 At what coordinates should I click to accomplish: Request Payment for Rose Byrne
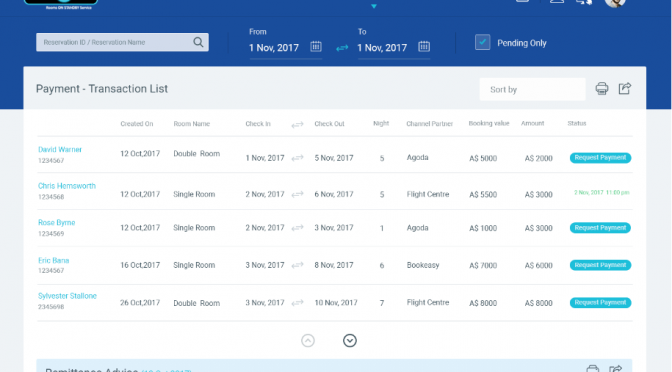[600, 228]
